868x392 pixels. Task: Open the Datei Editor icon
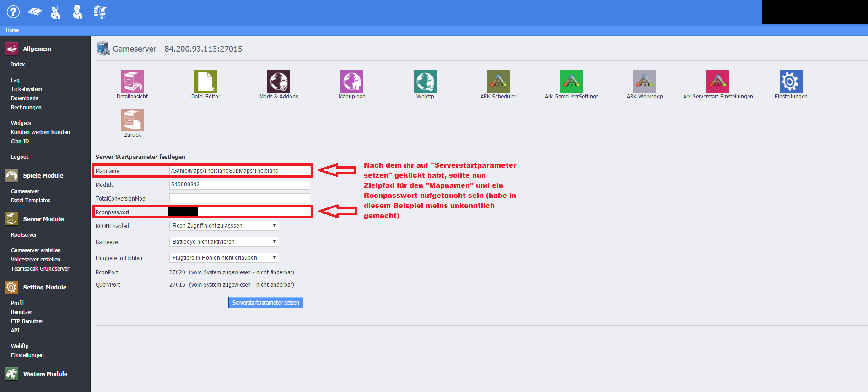point(205,82)
